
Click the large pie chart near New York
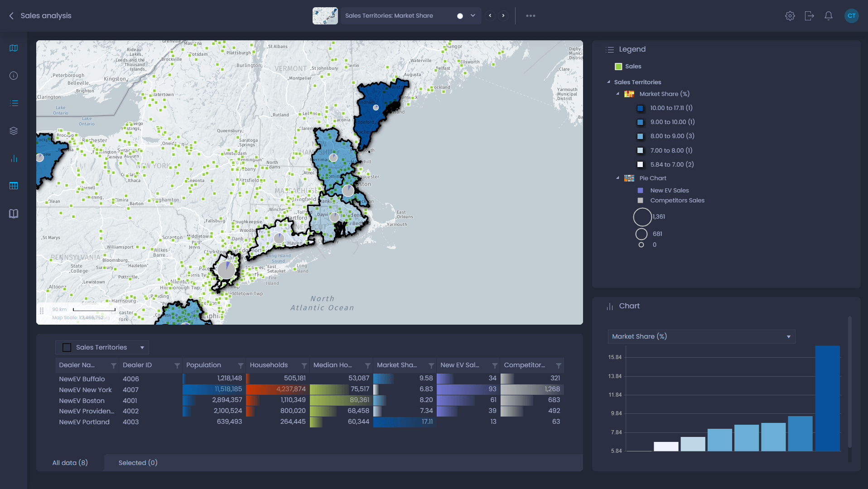[226, 270]
